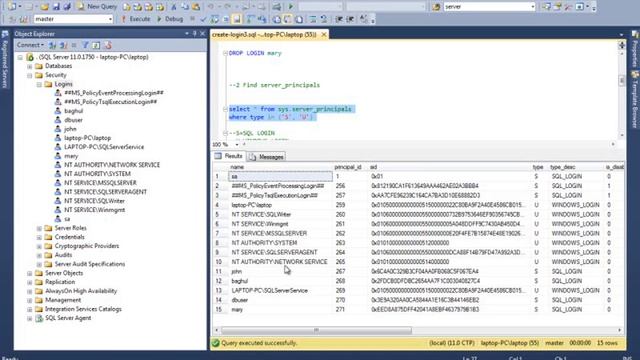
Task: Click the Debug button
Action: [170, 19]
